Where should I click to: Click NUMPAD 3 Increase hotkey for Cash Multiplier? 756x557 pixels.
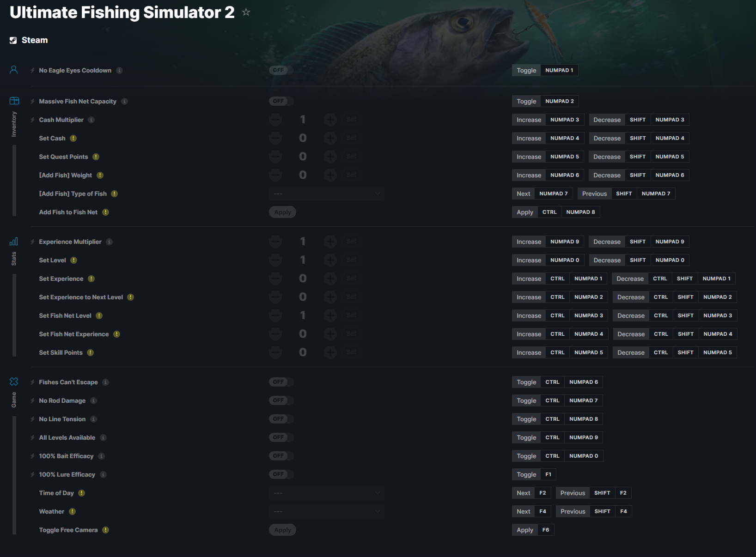pyautogui.click(x=565, y=120)
